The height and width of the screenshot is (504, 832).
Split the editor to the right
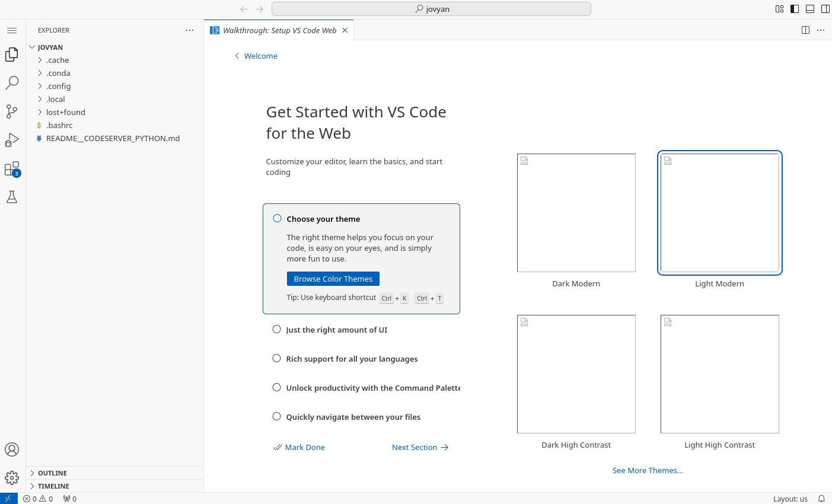[805, 30]
